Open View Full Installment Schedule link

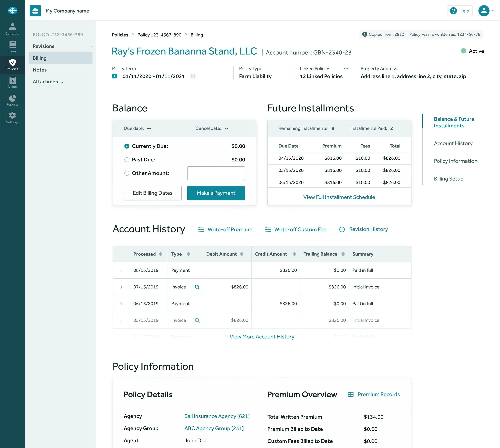[339, 197]
